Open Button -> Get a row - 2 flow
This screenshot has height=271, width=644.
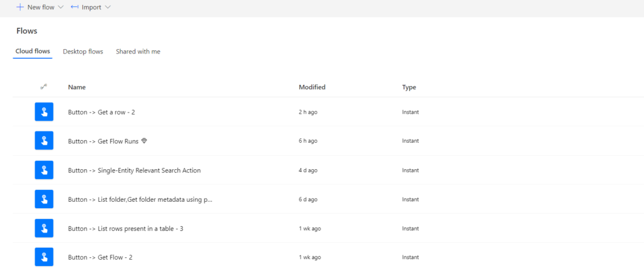101,112
